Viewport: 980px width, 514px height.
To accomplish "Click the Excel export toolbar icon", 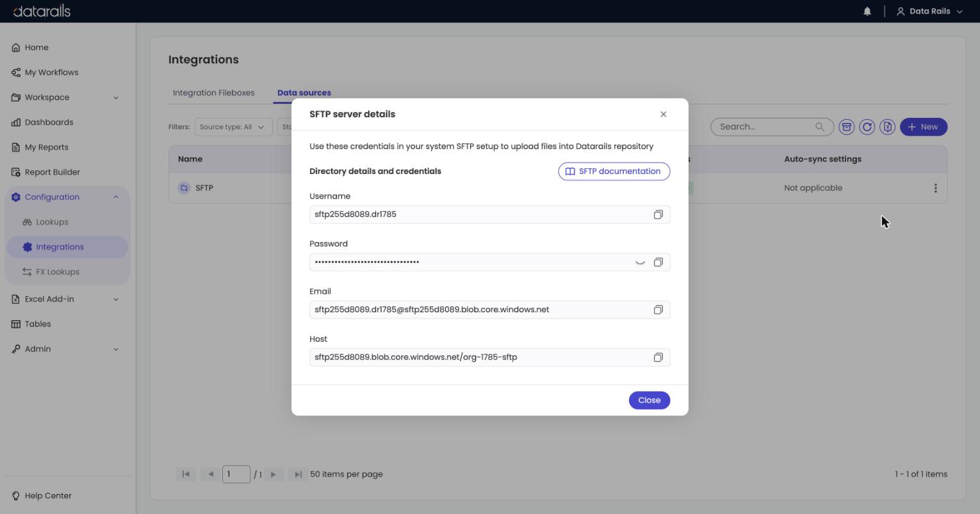I will [x=888, y=127].
